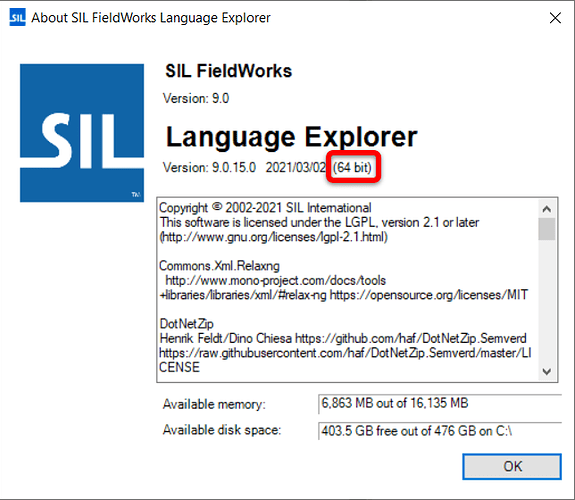The image size is (575, 500).
Task: Click 'Version: 9.0' under SIL FieldWorks
Action: (196, 98)
